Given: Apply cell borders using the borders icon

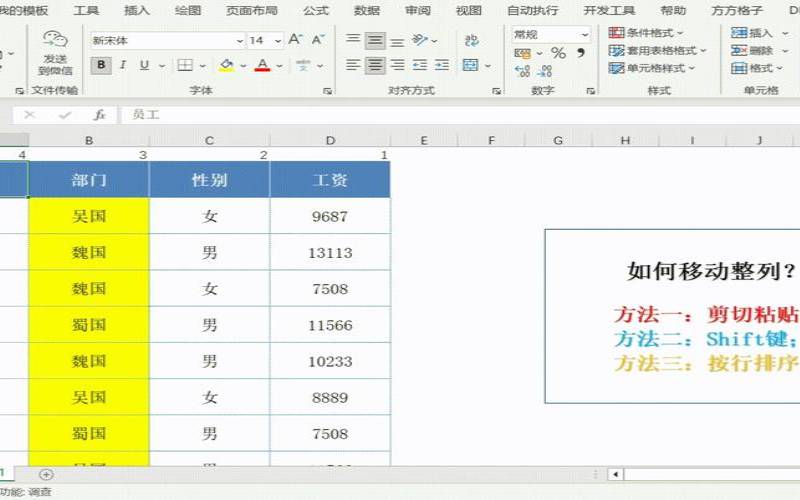Looking at the screenshot, I should [185, 65].
